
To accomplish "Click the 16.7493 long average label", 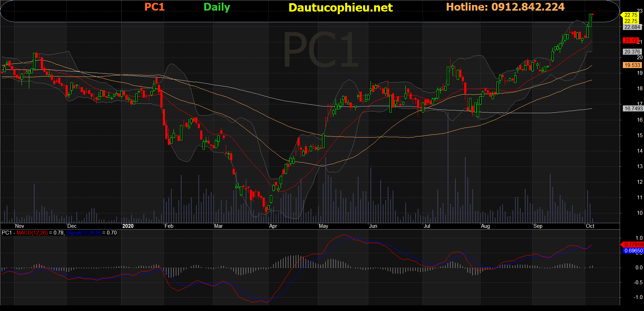I will pyautogui.click(x=633, y=109).
